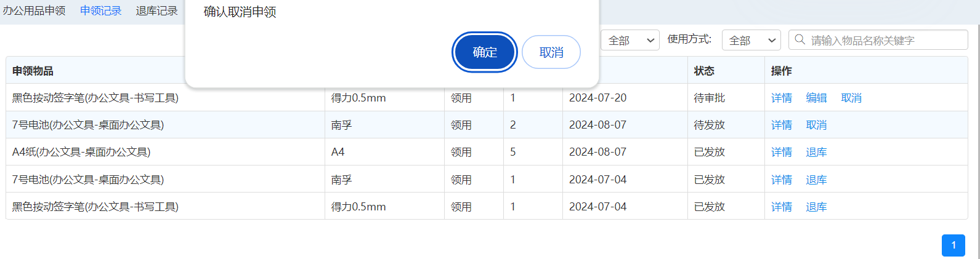Open the 全部 dropdown left of 使用方式
980x259 pixels.
coord(630,40)
